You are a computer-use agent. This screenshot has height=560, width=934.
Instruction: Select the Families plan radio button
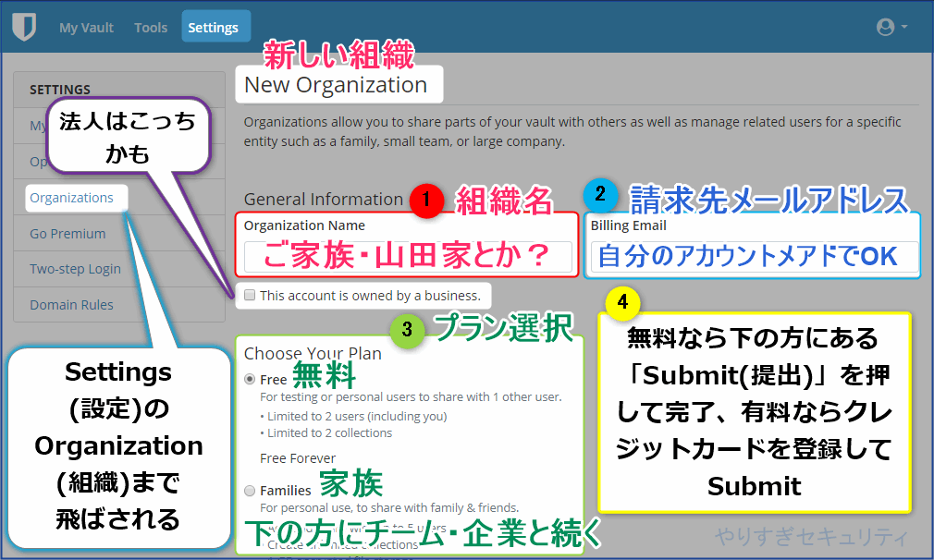pos(251,491)
